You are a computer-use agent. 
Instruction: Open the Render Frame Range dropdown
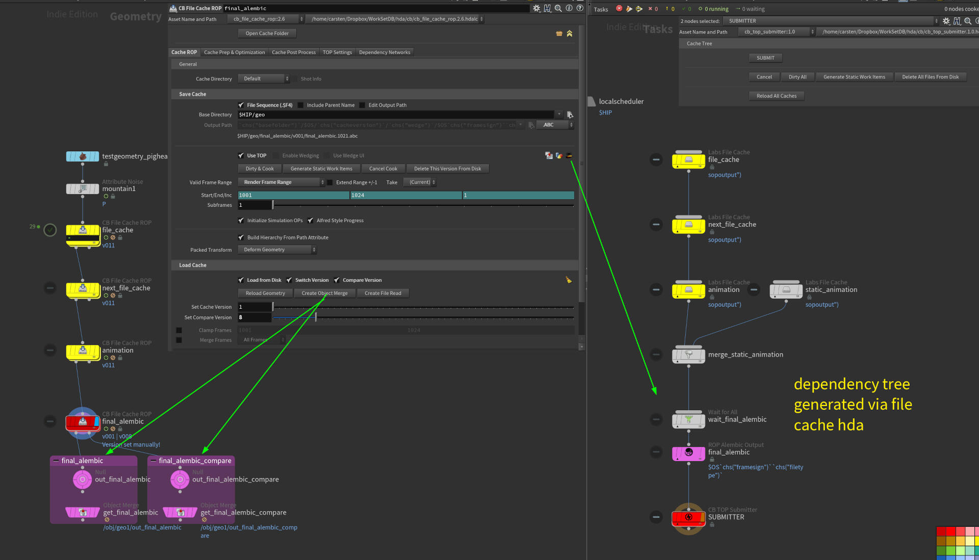point(281,182)
